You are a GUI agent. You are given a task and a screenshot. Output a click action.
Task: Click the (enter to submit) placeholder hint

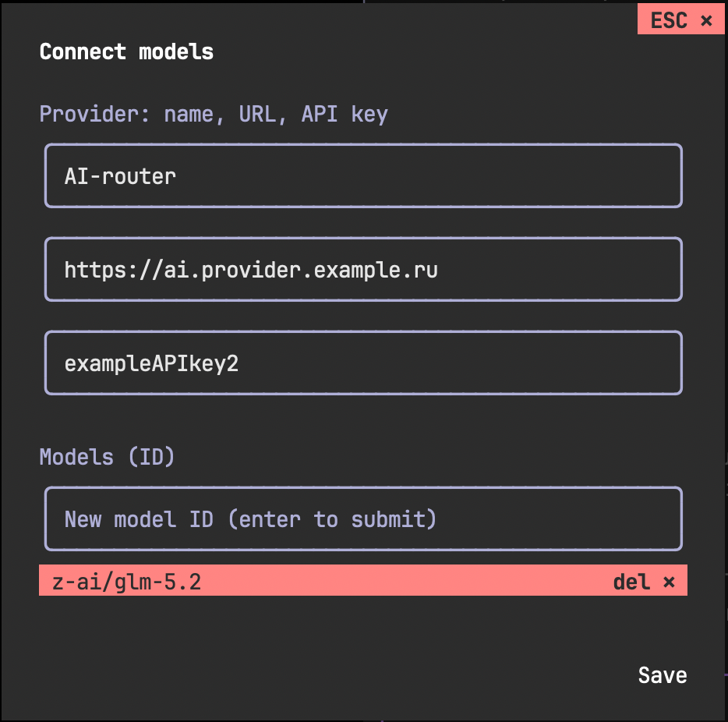coord(332,519)
